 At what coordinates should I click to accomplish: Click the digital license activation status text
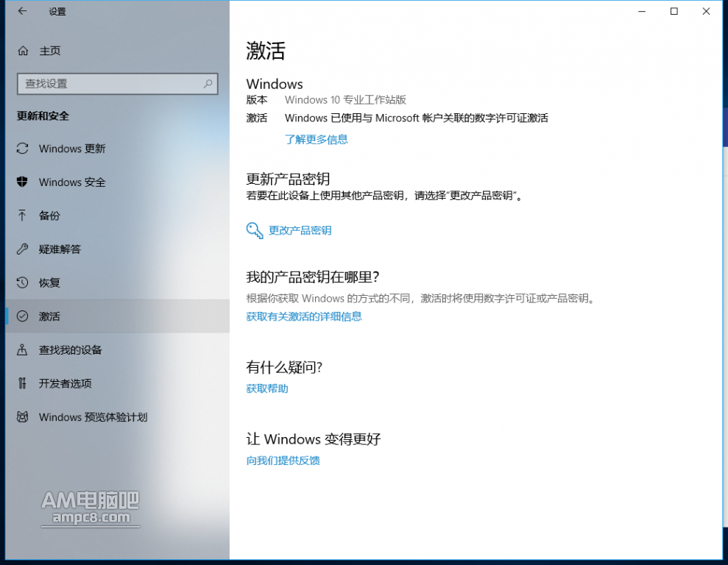click(x=417, y=118)
